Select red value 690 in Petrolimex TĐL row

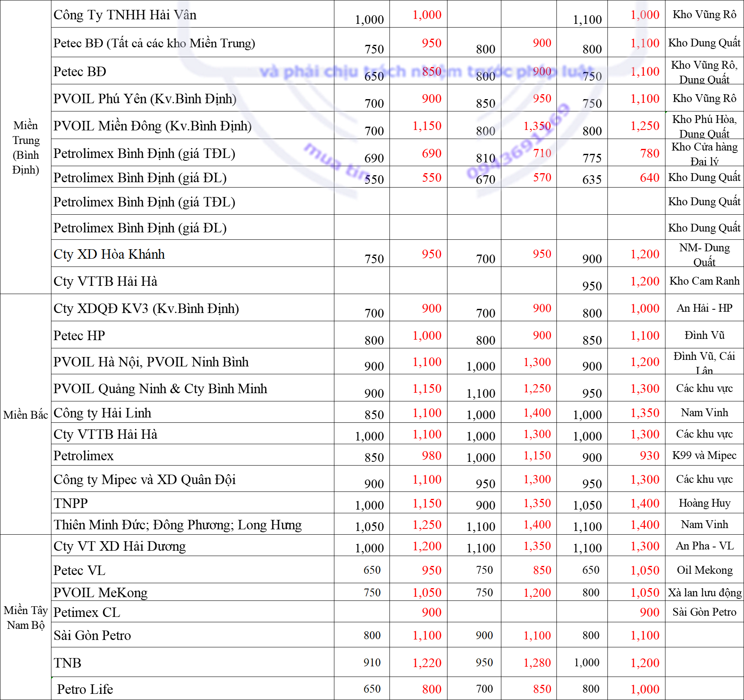coord(431,153)
